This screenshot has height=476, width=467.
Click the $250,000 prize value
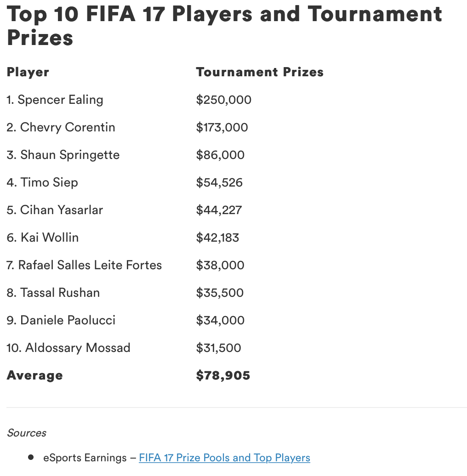224,100
